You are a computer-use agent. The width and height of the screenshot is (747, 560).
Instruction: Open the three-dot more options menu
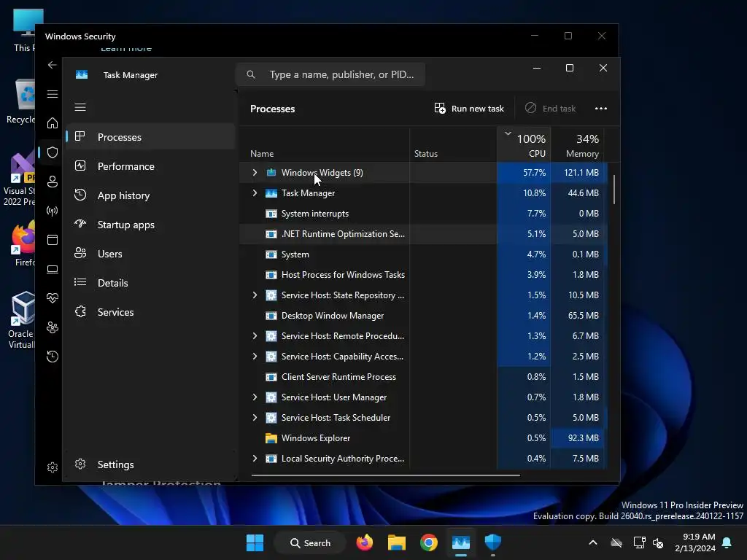[x=601, y=109]
